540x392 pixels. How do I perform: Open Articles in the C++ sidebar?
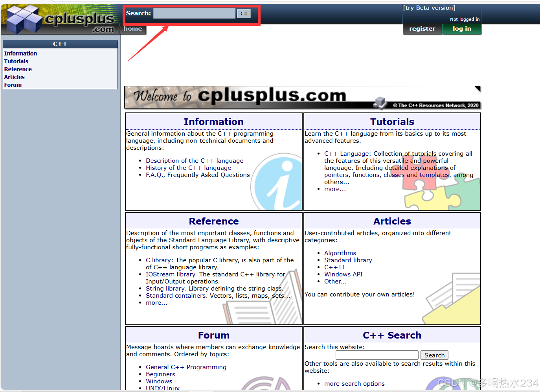[x=15, y=77]
